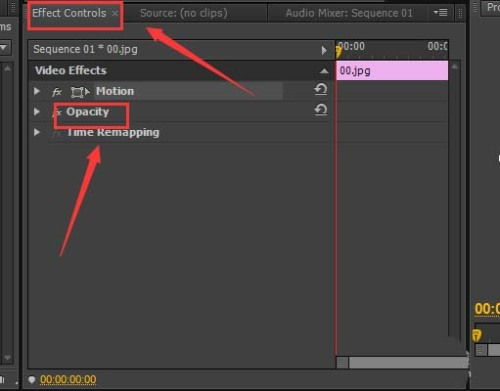Image resolution: width=500 pixels, height=391 pixels.
Task: Expand the Motion effect properties
Action: 37,91
